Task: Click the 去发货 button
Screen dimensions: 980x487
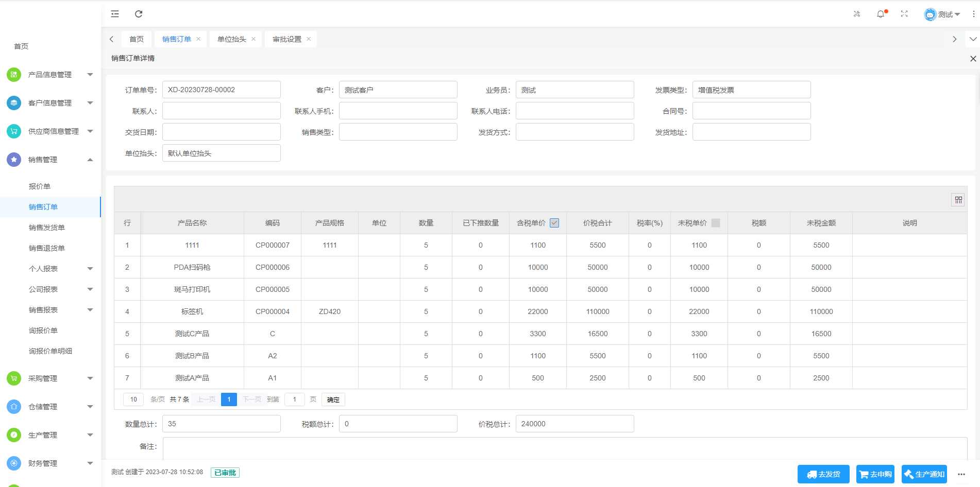Action: point(823,474)
